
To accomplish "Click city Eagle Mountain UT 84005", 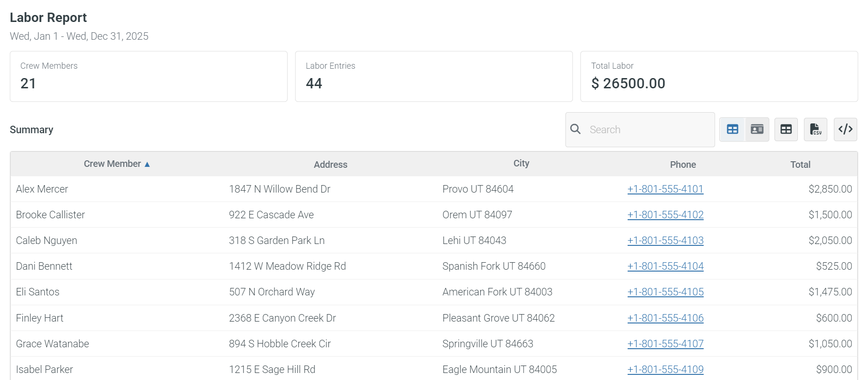I will coord(499,369).
